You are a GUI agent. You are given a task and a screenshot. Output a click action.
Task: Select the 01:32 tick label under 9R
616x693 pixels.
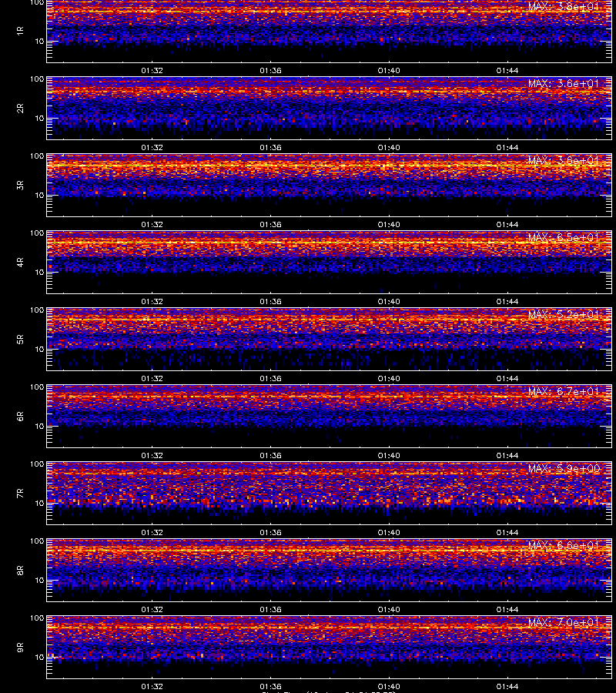click(x=152, y=686)
